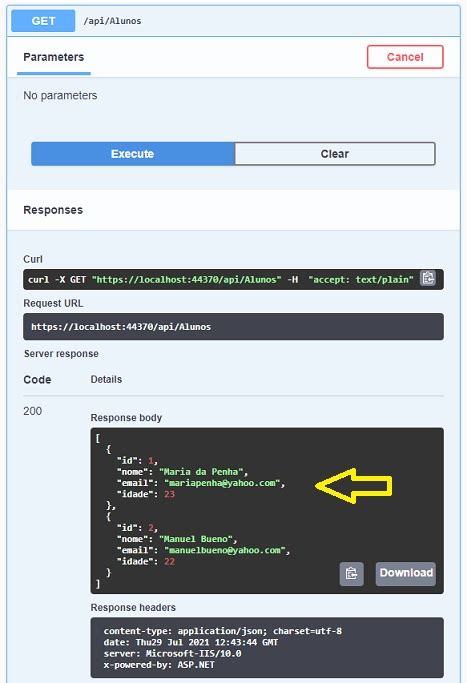Click the /api/Alunos endpoint path

[112, 21]
